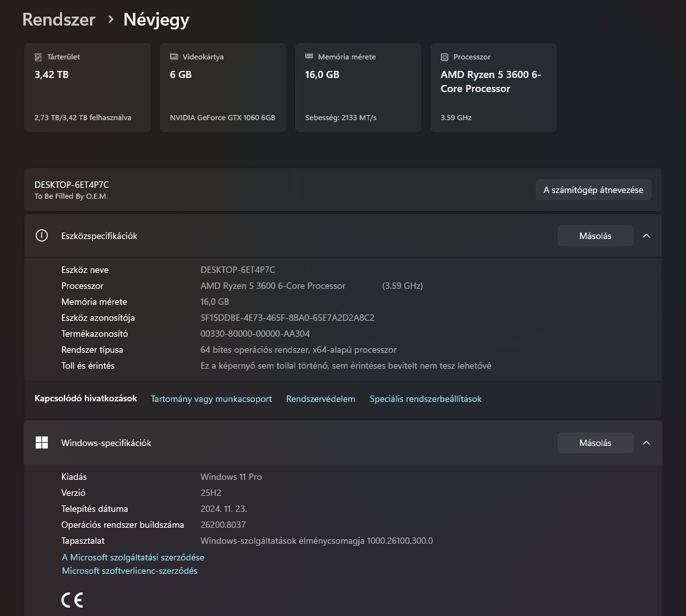Screen dimensions: 686x616
Task: Open Tartomány vagy munkacsoport link
Action: (x=211, y=399)
